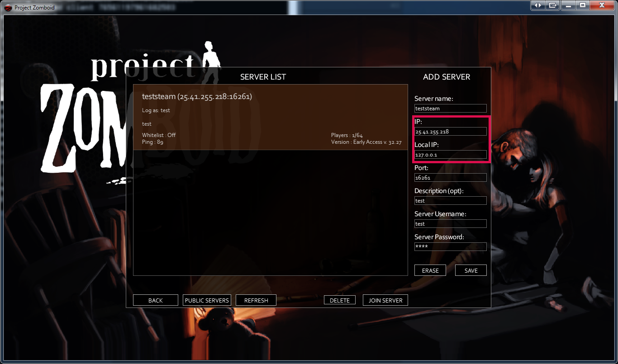Image resolution: width=618 pixels, height=364 pixels.
Task: Edit the Port field showing 16261
Action: coord(451,178)
